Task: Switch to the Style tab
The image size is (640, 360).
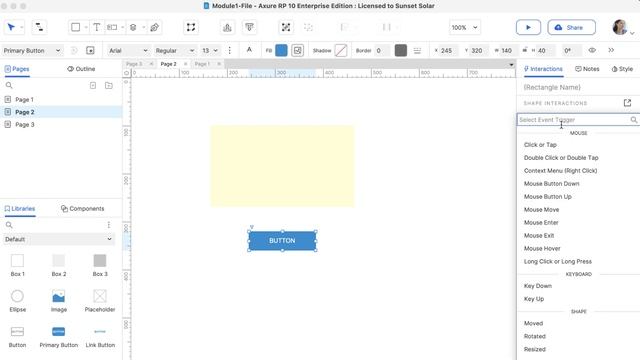Action: [622, 69]
